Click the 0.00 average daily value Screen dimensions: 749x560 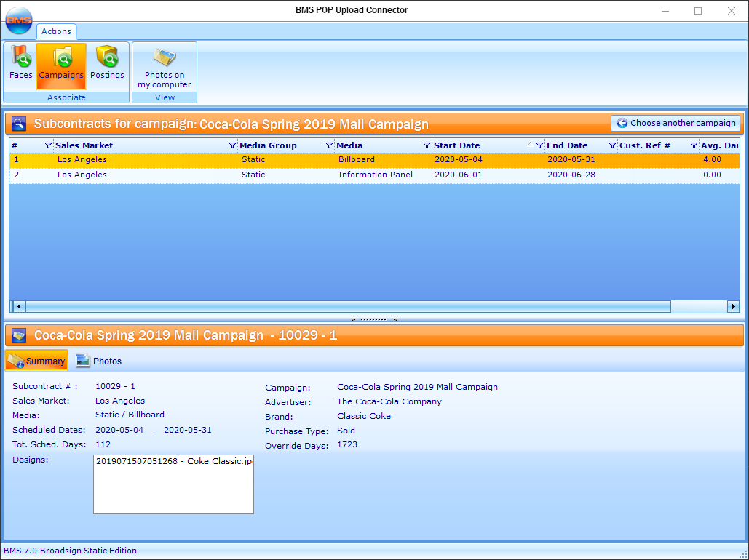712,175
